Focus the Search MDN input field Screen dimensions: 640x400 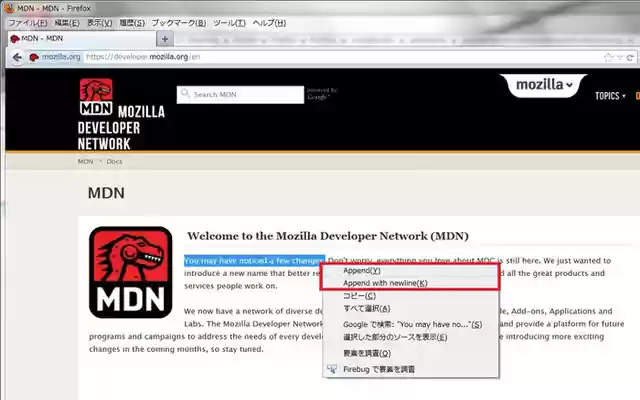tap(240, 95)
